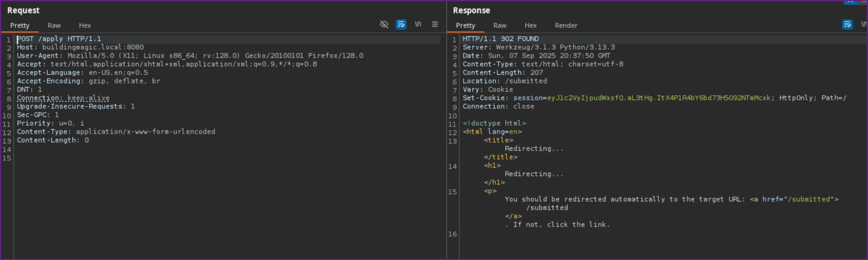This screenshot has width=868, height=260.
Task: Click the href "/submitted" link text in response
Action: [809, 199]
